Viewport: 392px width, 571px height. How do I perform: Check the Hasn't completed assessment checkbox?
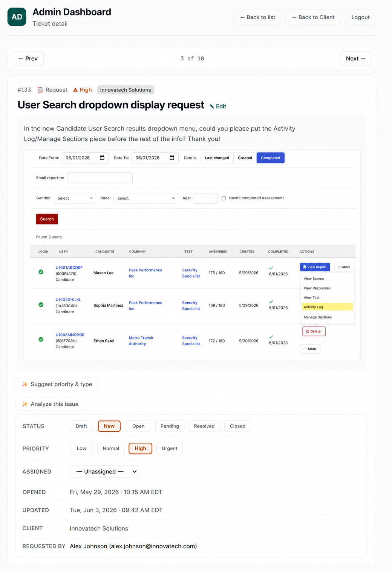(x=224, y=198)
